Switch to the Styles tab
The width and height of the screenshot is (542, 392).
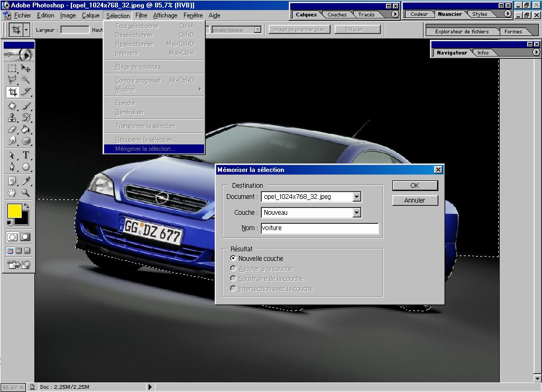click(480, 14)
